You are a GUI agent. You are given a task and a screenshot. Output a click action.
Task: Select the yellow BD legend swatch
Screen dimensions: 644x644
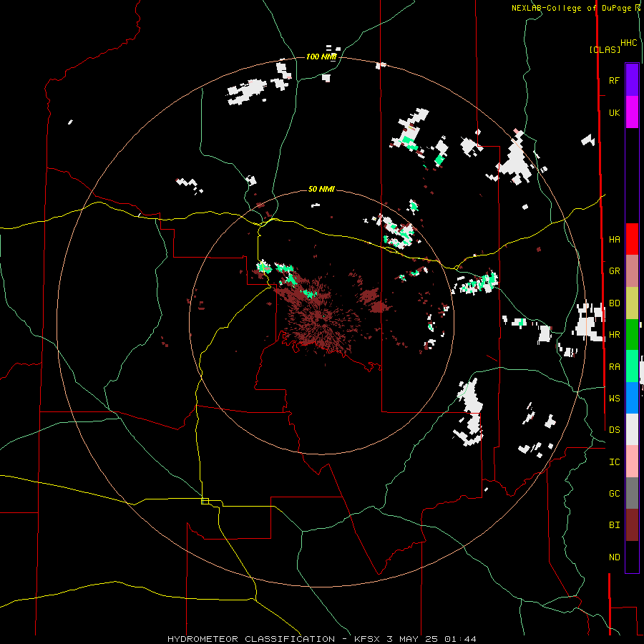click(632, 303)
